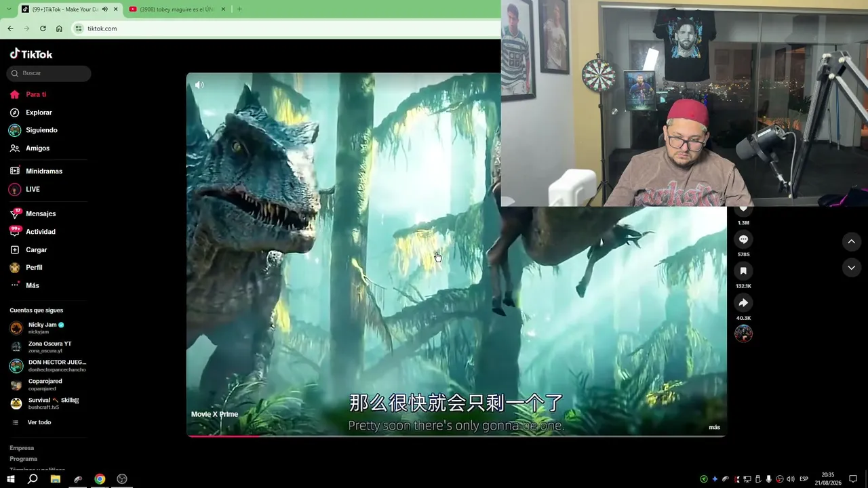Open the video comments
The image size is (868, 488).
[743, 239]
